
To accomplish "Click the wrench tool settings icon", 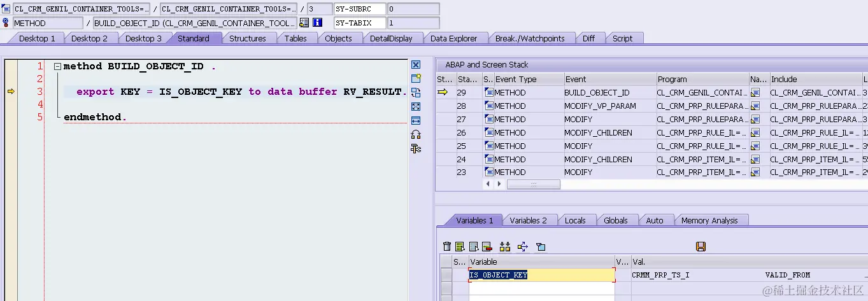I will [416, 148].
